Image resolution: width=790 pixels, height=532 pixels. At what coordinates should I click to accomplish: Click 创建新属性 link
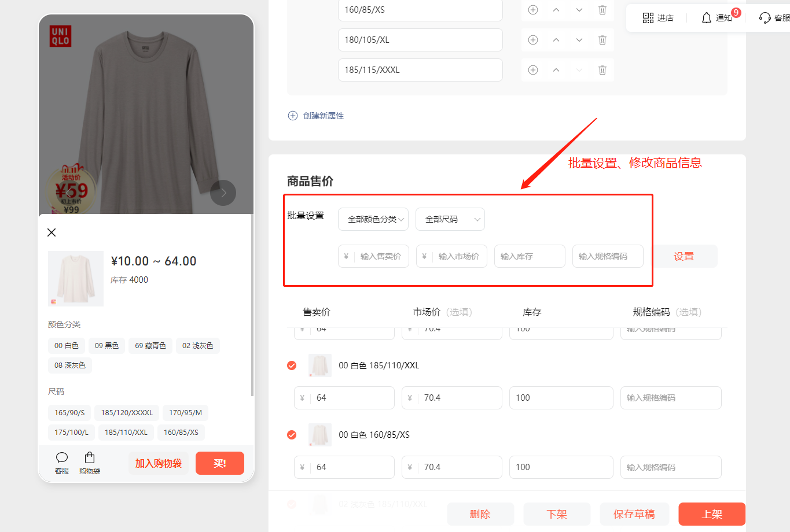(x=316, y=116)
